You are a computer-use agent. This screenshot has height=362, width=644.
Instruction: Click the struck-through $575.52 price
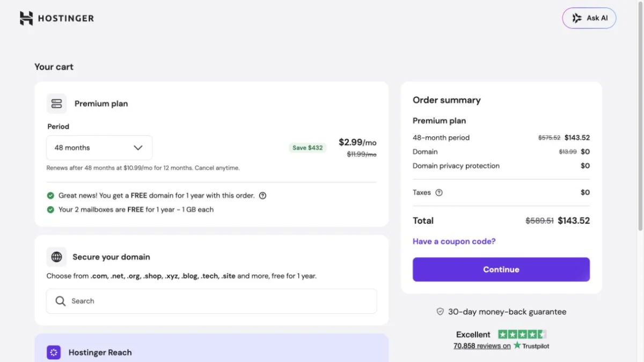pyautogui.click(x=549, y=138)
